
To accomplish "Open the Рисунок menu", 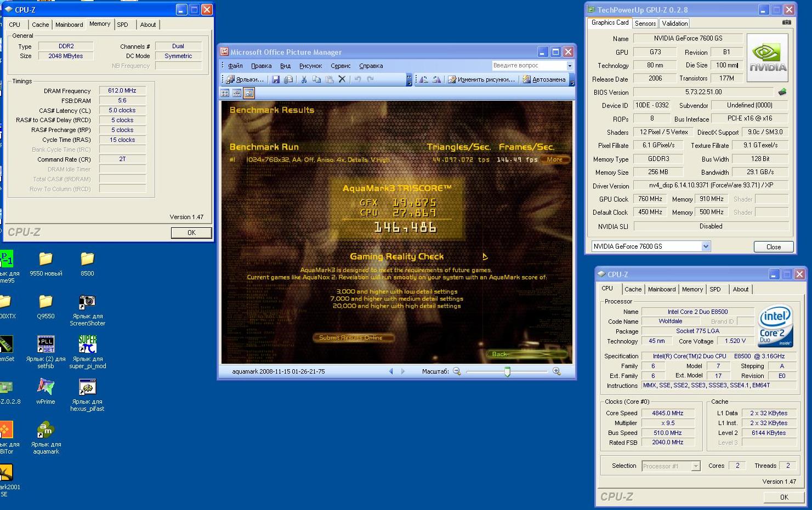I will pos(310,66).
